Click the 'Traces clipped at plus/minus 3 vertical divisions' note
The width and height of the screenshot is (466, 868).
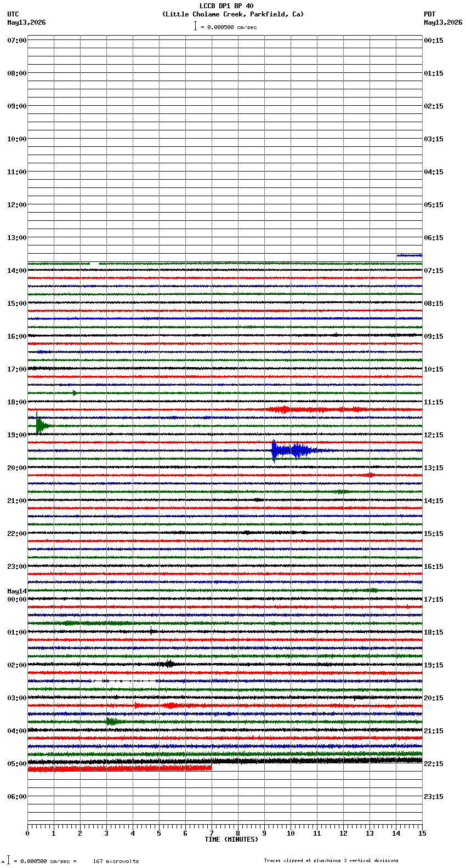pos(331,860)
